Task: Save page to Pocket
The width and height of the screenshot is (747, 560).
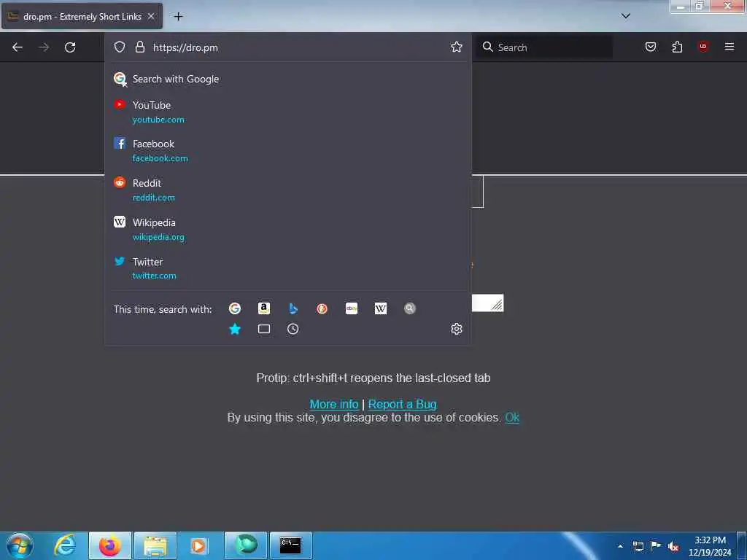Action: tap(651, 47)
